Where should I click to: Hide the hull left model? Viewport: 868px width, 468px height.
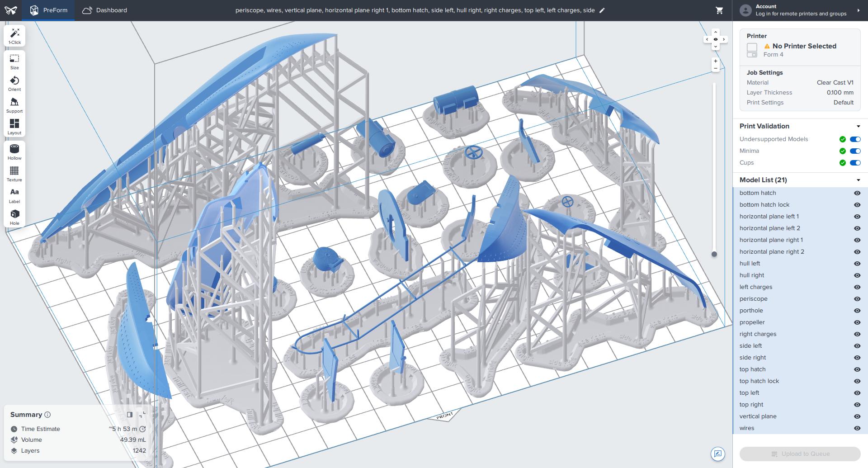coord(857,264)
